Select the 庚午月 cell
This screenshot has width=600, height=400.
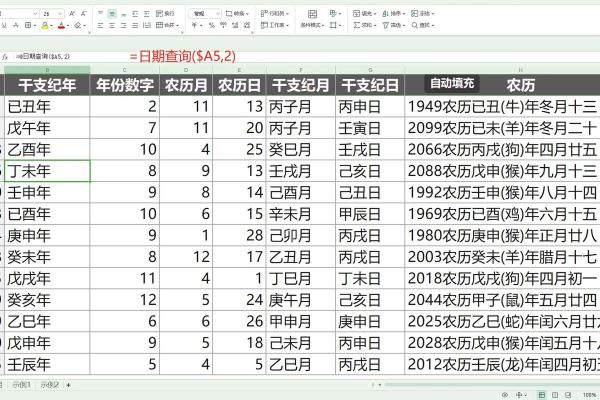300,300
